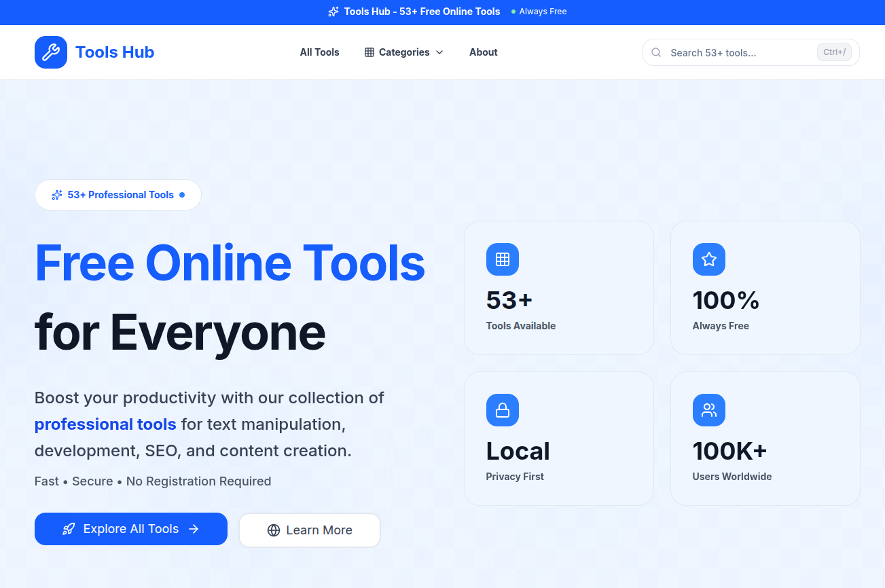Click the globe icon inside Learn More
This screenshot has width=885, height=588.
tap(274, 530)
